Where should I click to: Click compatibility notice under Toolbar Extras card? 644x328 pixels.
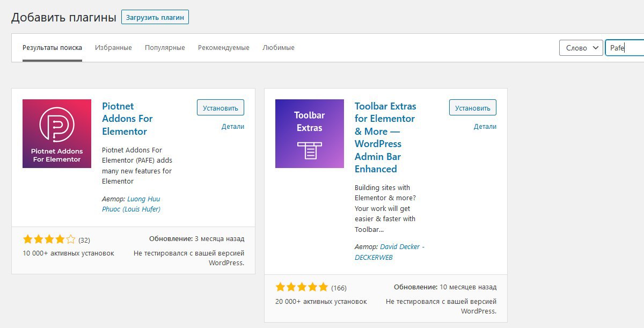coord(441,306)
